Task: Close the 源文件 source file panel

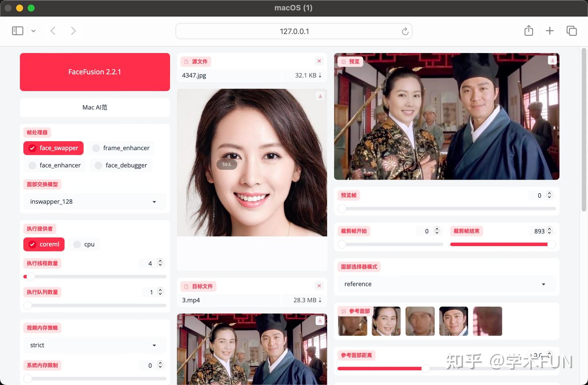Action: tap(319, 61)
